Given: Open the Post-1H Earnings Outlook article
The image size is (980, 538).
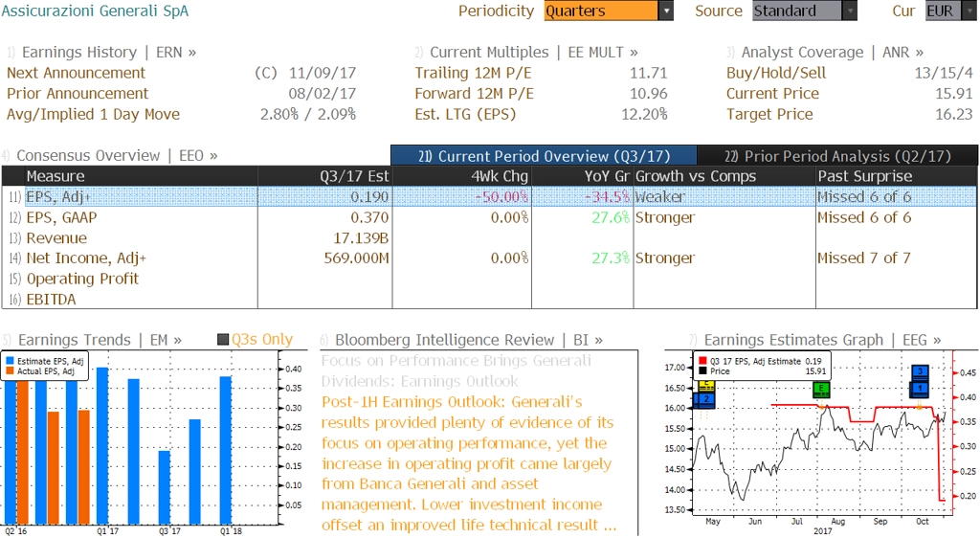Looking at the screenshot, I should tap(469, 463).
